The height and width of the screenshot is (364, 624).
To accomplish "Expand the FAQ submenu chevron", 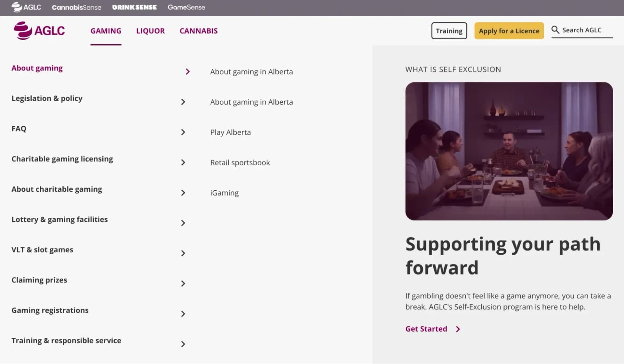I will (x=183, y=132).
